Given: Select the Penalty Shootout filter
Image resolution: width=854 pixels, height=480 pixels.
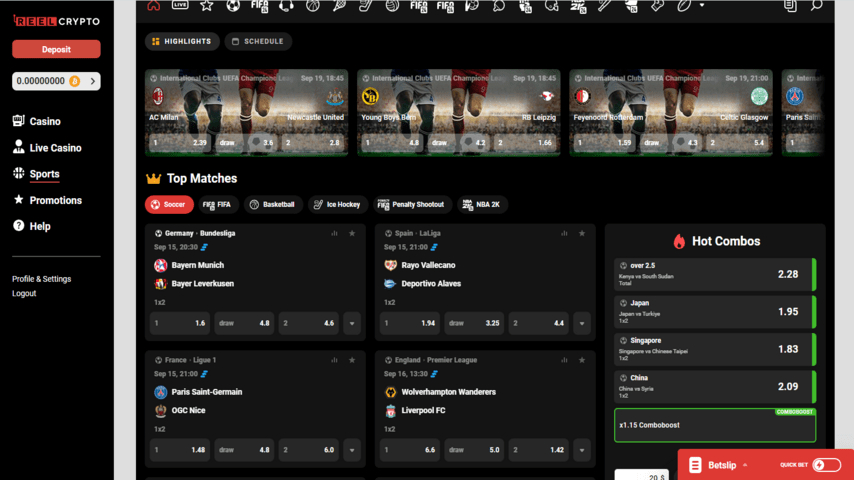Looking at the screenshot, I should pyautogui.click(x=412, y=204).
